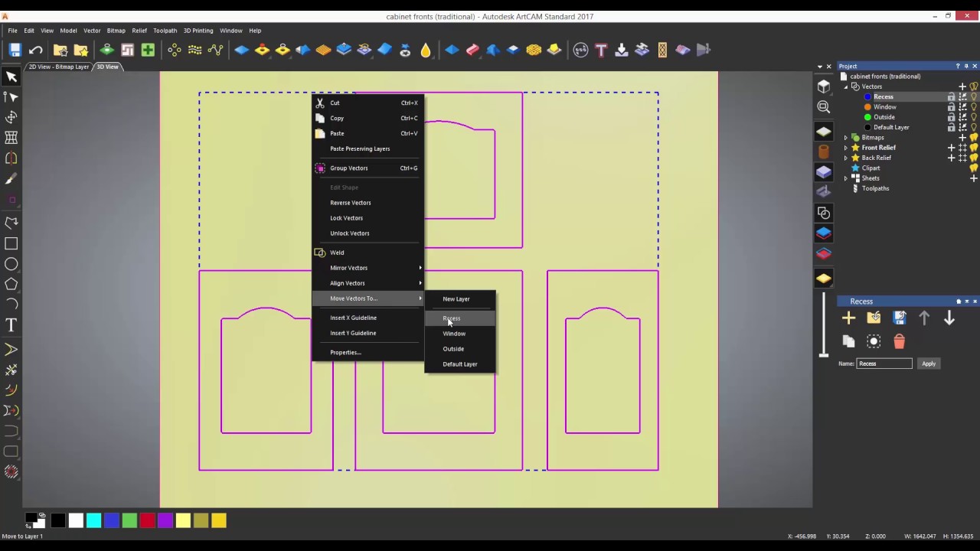Viewport: 980px width, 551px height.
Task: Choose Properties in the context menu
Action: pos(367,352)
